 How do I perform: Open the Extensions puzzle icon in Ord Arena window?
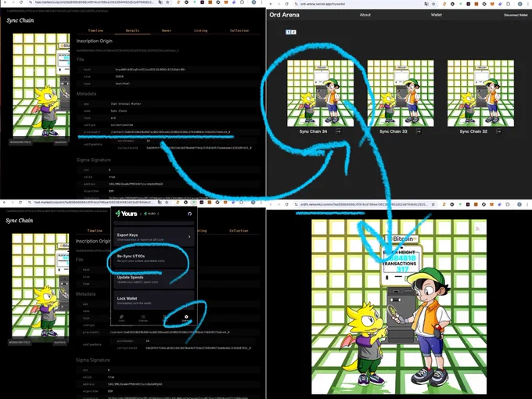pos(509,4)
